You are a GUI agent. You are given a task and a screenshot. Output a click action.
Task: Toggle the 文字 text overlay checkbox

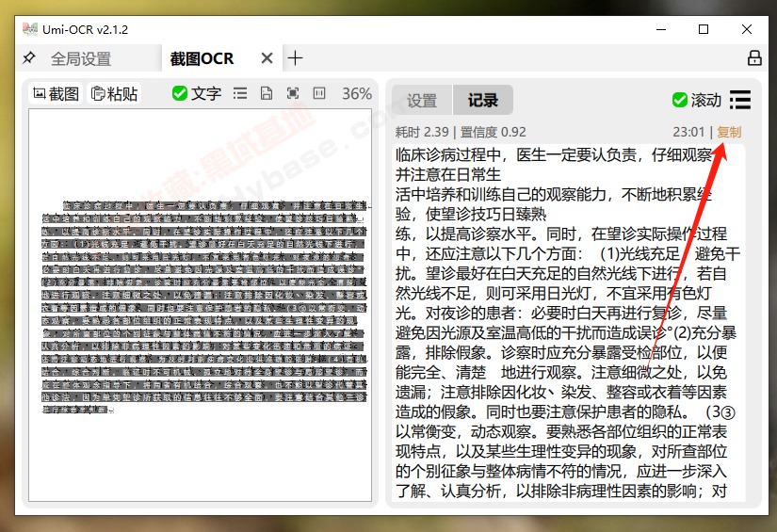click(x=180, y=93)
